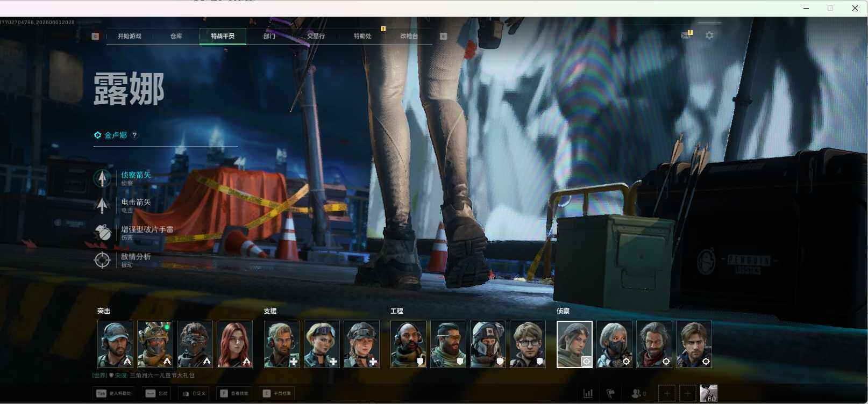Open the settings gear icon

tap(709, 35)
